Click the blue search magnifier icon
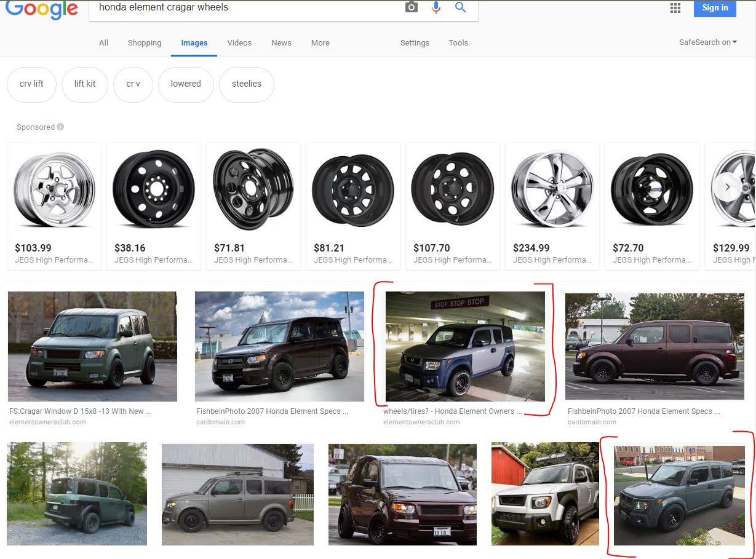Image resolution: width=756 pixels, height=559 pixels. (460, 7)
